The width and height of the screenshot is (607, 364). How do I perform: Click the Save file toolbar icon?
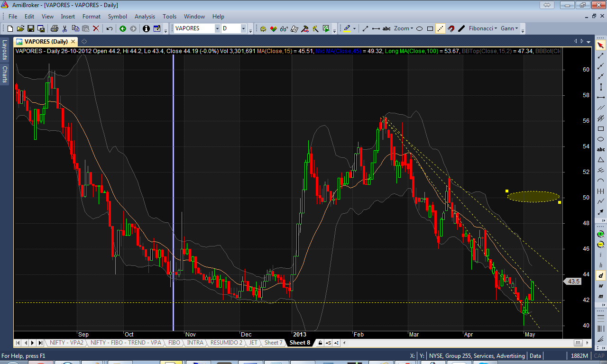click(x=31, y=28)
